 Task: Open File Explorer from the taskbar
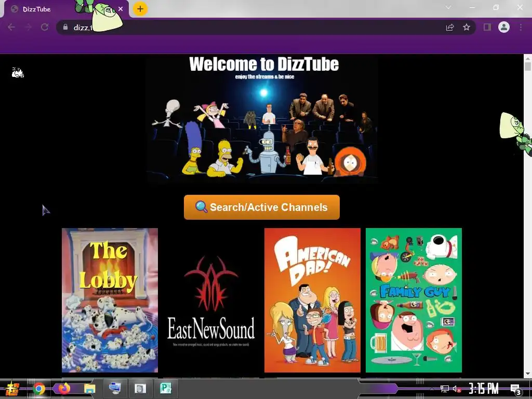(89, 389)
